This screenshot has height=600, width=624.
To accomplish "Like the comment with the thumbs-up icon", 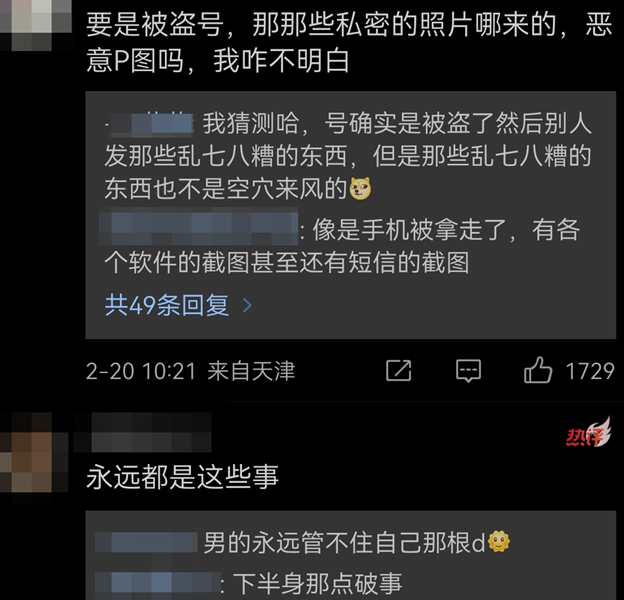I will (538, 370).
